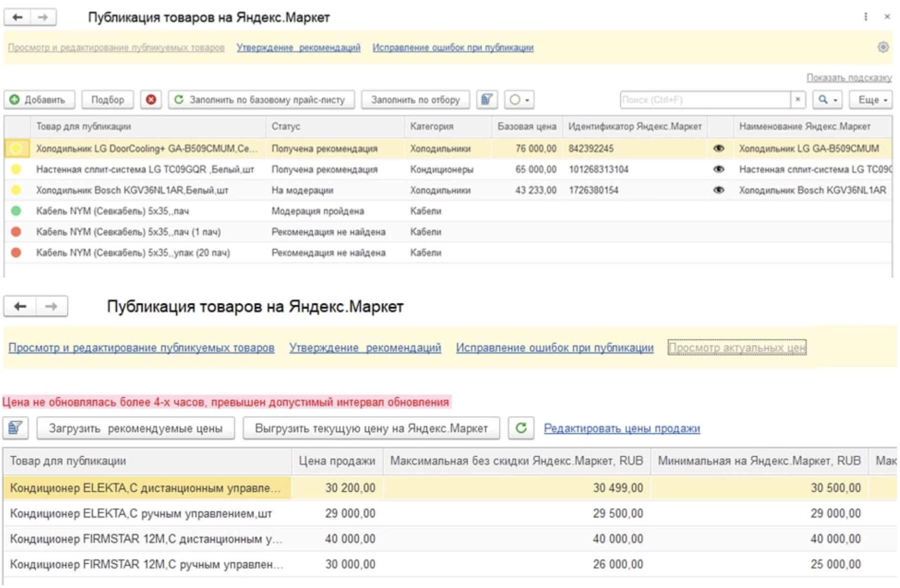This screenshot has width=900, height=588.
Task: Click the filter settings icon in top toolbar
Action: pos(487,100)
